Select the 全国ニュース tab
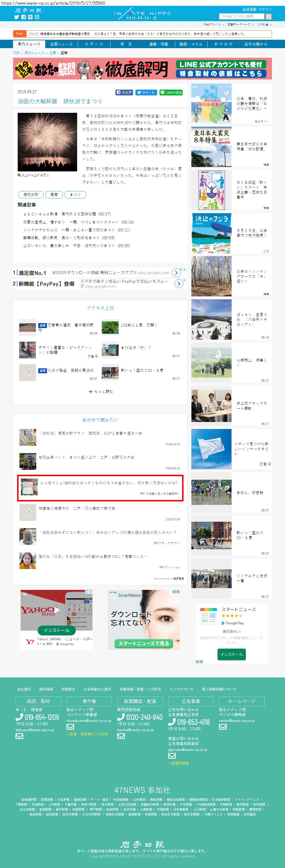 click(x=61, y=44)
